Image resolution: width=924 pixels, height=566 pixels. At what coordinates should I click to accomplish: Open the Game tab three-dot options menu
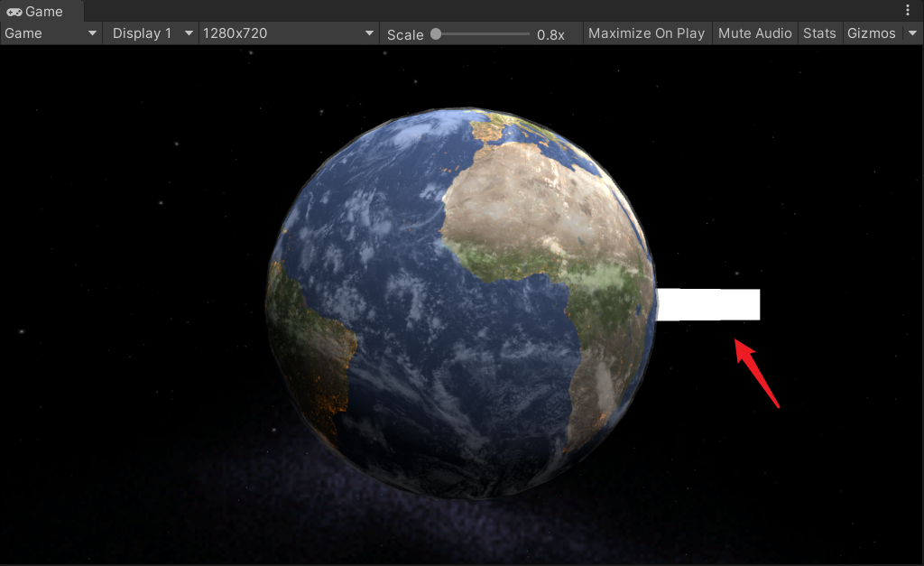[x=908, y=10]
